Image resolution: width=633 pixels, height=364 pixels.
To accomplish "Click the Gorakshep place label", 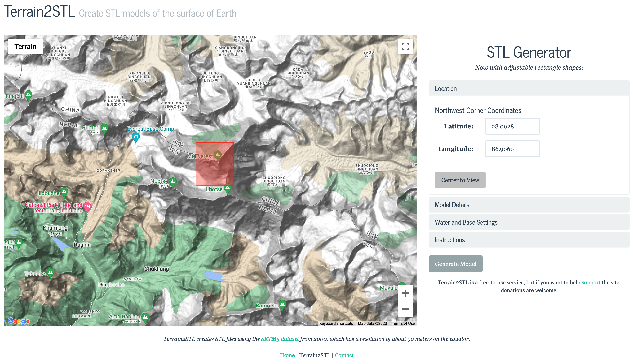I will point(108,170).
